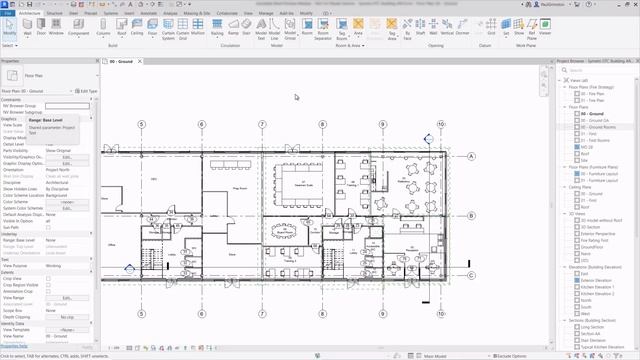Click the Curtain Grid tool
Screen dimensions: 640x360
[183, 29]
